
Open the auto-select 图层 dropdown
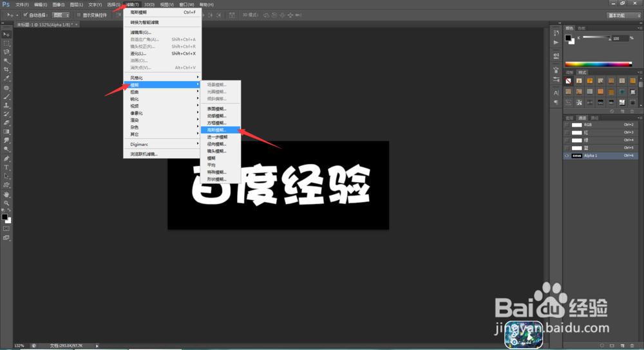pos(61,15)
